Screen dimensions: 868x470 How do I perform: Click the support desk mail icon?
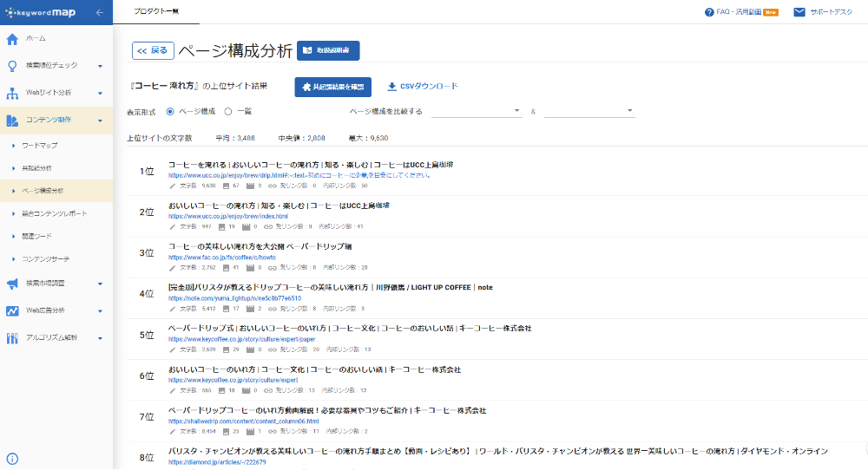[799, 12]
